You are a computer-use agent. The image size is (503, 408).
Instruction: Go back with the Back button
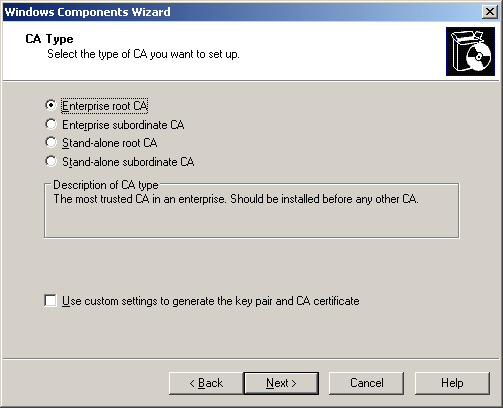pyautogui.click(x=206, y=383)
